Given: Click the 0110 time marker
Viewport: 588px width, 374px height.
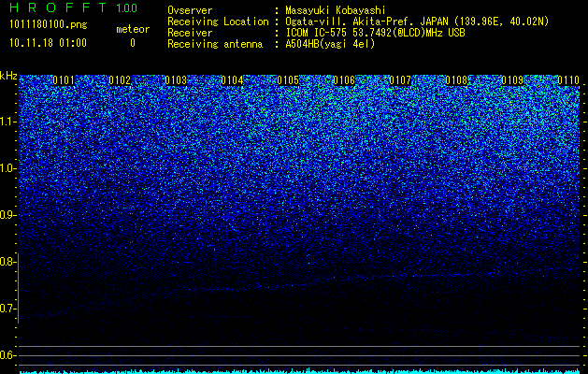Looking at the screenshot, I should [x=568, y=80].
